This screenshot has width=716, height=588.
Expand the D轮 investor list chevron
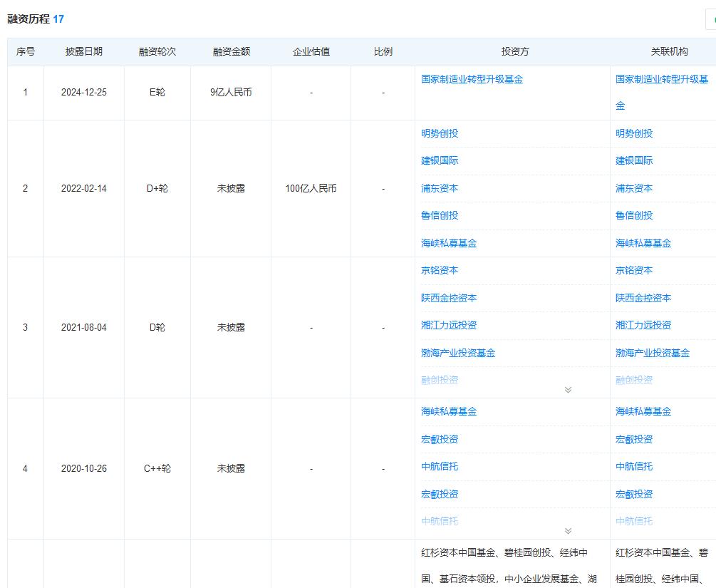tap(568, 390)
